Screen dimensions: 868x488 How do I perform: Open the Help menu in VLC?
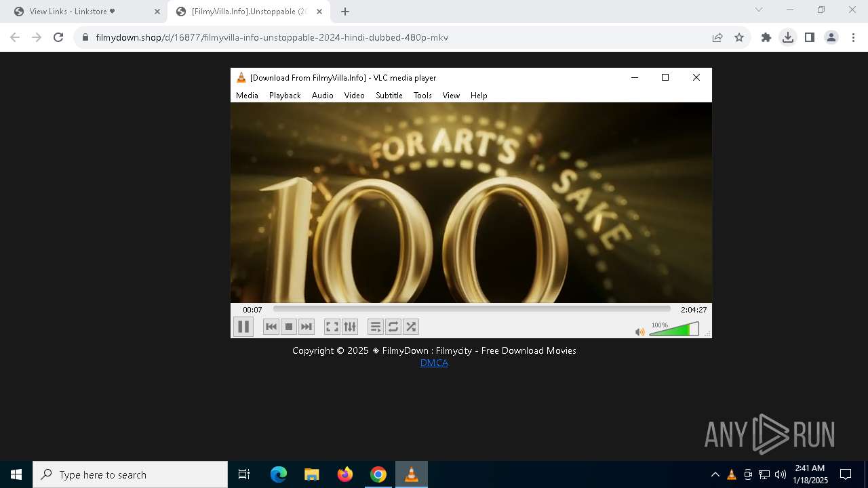tap(479, 96)
